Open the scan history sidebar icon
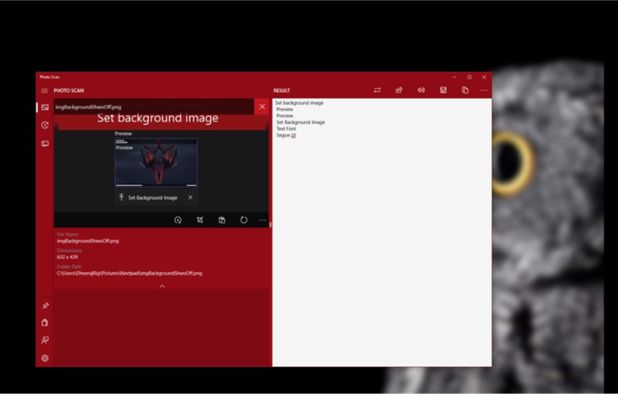618x394 pixels. coord(45,125)
